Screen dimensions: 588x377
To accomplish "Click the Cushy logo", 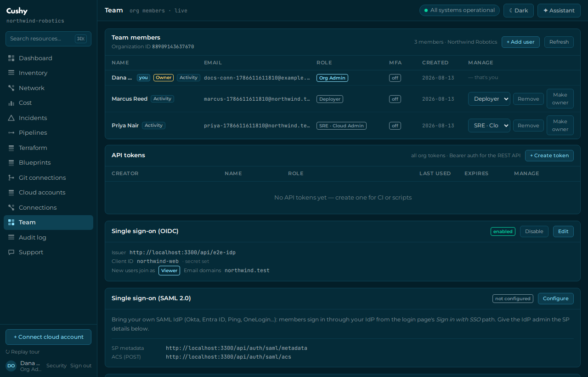I will pyautogui.click(x=17, y=11).
